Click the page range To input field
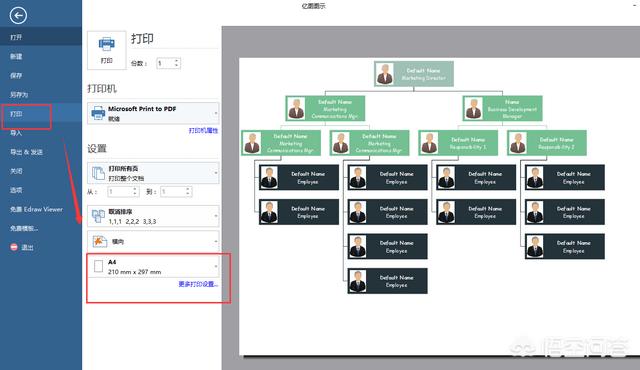This screenshot has width=640, height=370. 176,191
